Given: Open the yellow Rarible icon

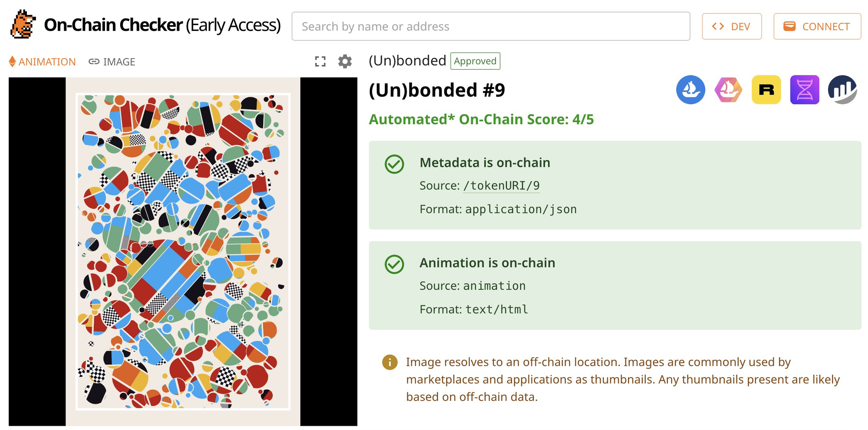Looking at the screenshot, I should 766,90.
